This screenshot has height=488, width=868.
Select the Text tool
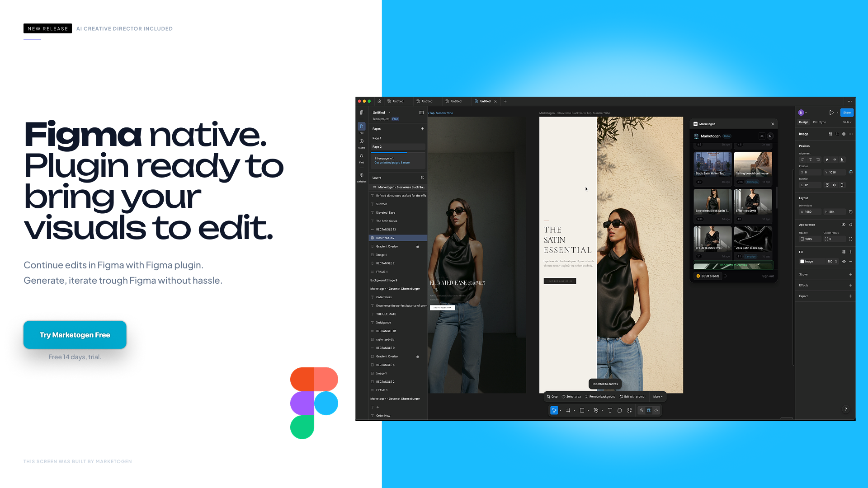(x=610, y=410)
